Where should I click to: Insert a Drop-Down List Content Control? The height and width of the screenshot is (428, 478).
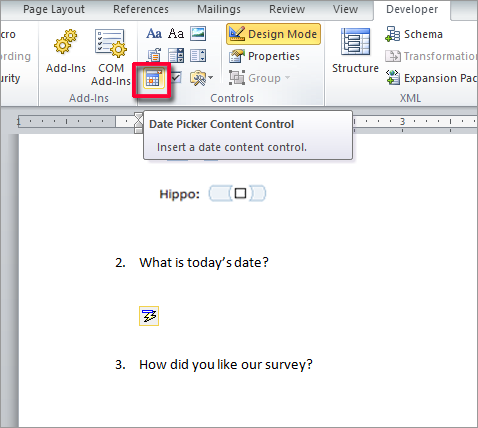[x=198, y=56]
